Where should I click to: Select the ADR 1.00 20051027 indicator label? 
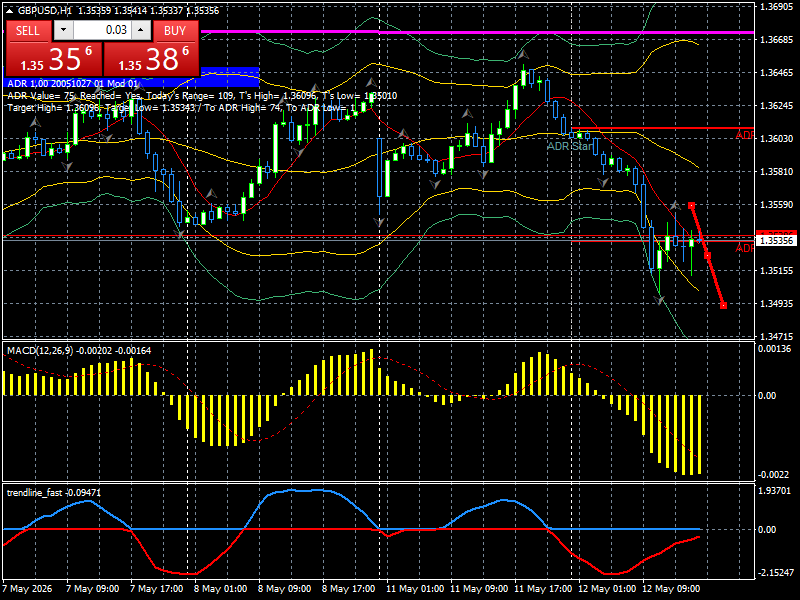coord(72,83)
